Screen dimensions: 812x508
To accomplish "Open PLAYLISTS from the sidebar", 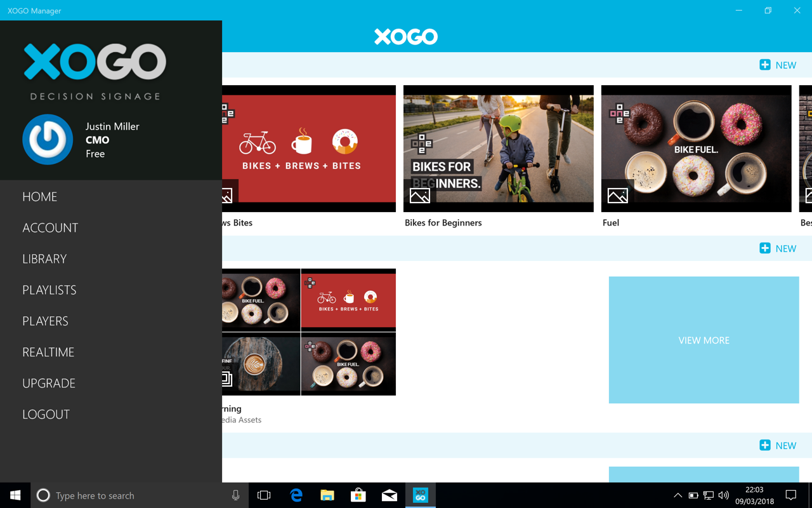I will tap(49, 290).
